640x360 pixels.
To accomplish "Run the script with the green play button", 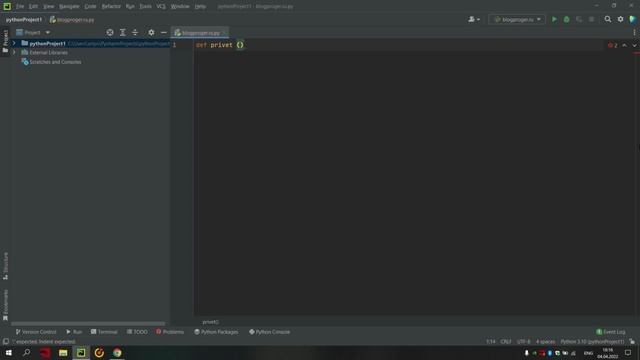I will click(554, 19).
